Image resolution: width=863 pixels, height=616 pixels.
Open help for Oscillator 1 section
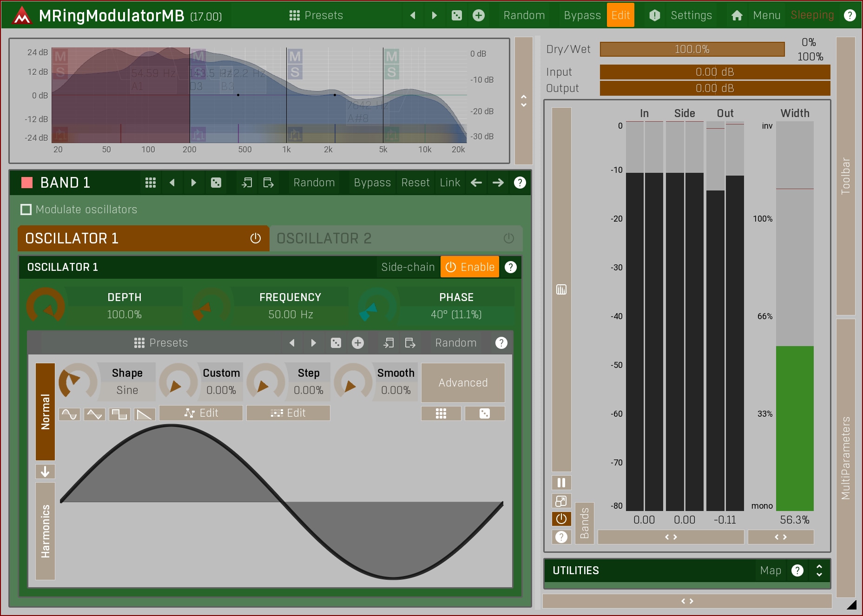(x=510, y=267)
